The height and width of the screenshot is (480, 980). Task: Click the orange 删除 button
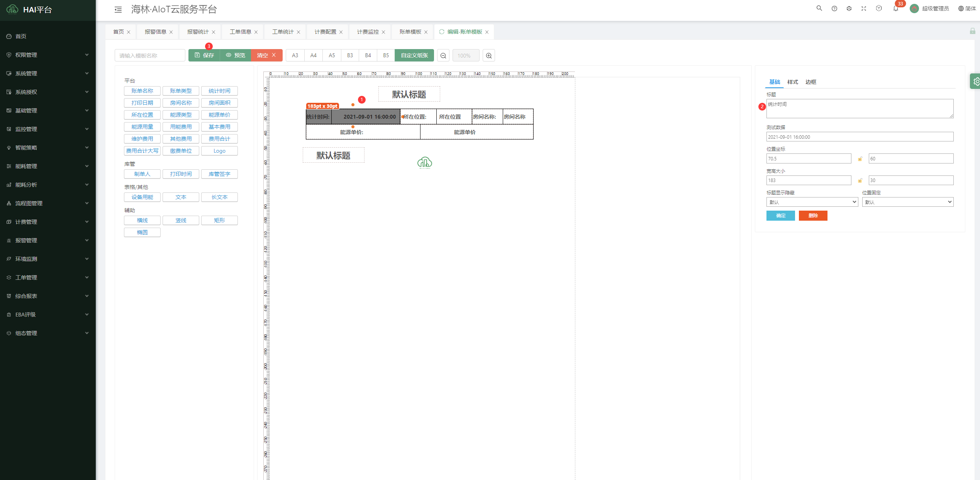click(813, 216)
